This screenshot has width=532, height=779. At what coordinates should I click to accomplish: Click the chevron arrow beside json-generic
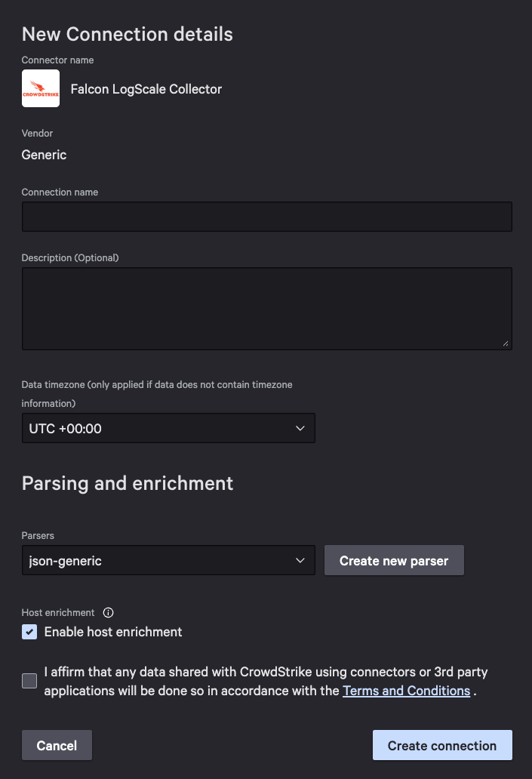tap(300, 560)
